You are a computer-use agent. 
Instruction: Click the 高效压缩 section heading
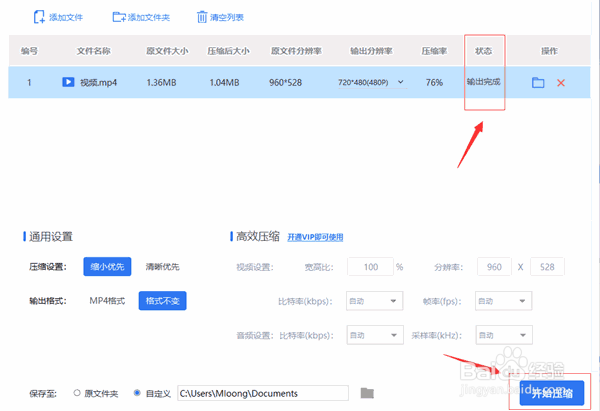[x=258, y=236]
